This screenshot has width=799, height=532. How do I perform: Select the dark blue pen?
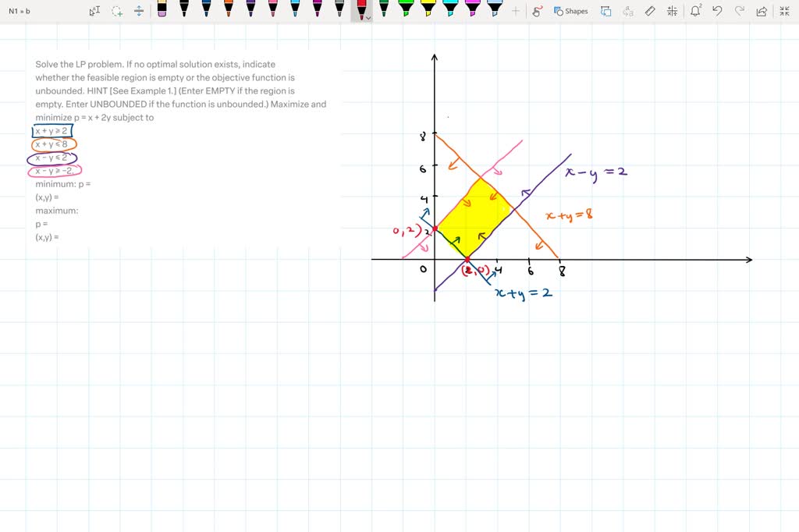coord(206,9)
